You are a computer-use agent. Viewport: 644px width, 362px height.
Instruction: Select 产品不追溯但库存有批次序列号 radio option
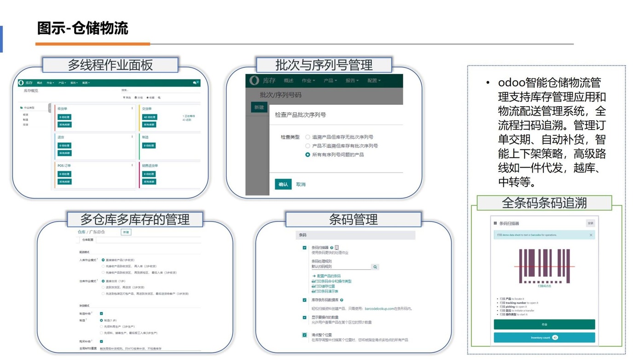(308, 146)
